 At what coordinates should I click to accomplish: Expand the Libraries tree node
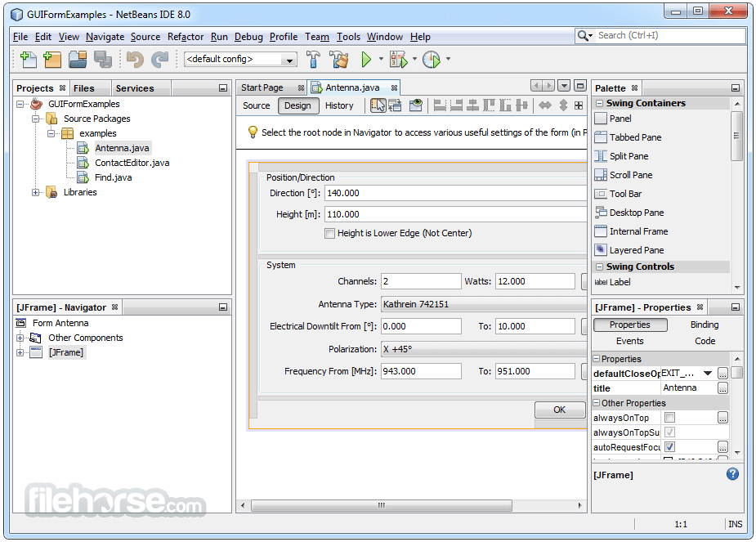36,192
